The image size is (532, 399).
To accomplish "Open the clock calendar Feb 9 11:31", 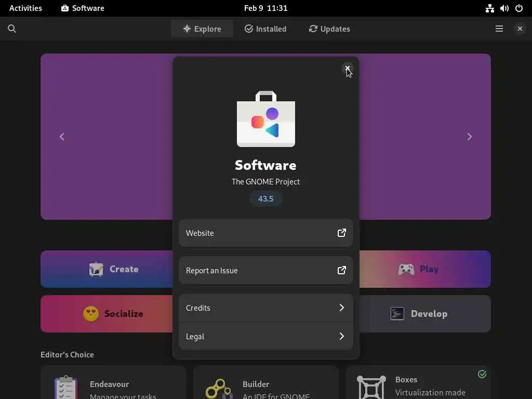I will pyautogui.click(x=265, y=8).
